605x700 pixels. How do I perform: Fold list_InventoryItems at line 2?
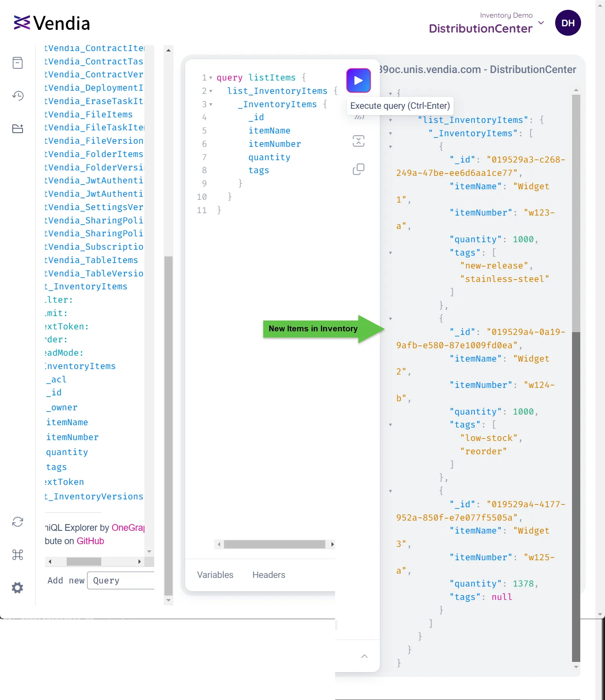pos(211,91)
